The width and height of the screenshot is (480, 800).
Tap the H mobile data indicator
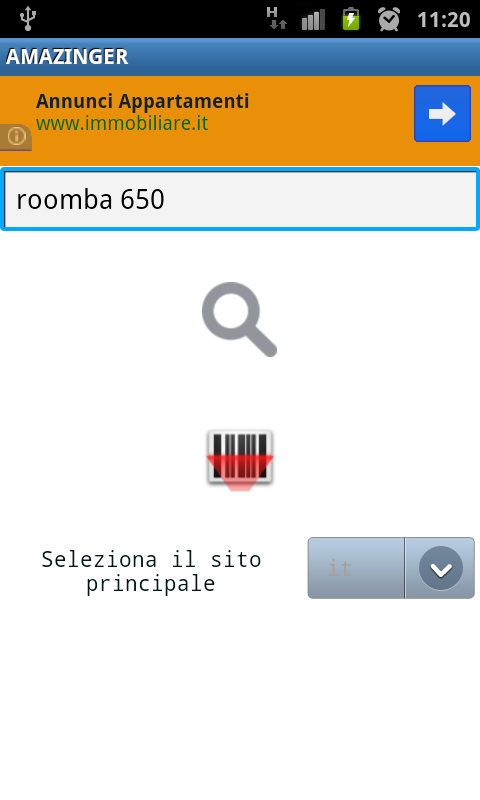coord(276,18)
